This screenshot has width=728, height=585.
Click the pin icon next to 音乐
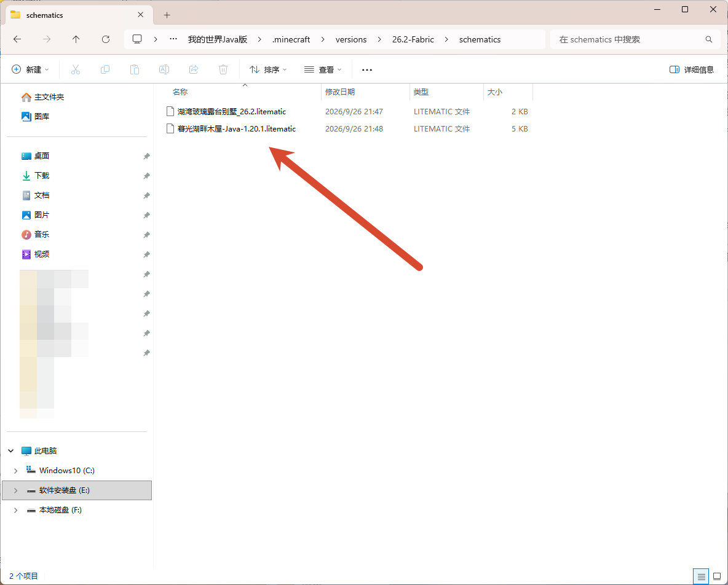(x=147, y=235)
